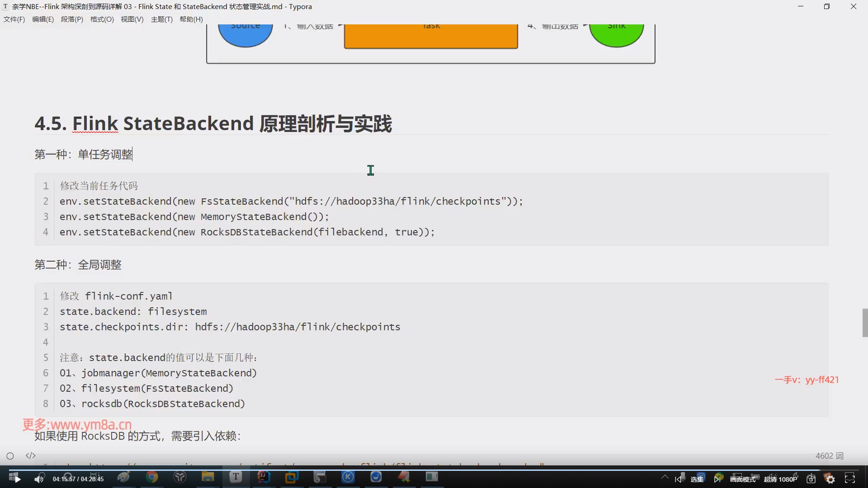Open the video player settings gear
Screen dimensions: 868x488
(830, 479)
